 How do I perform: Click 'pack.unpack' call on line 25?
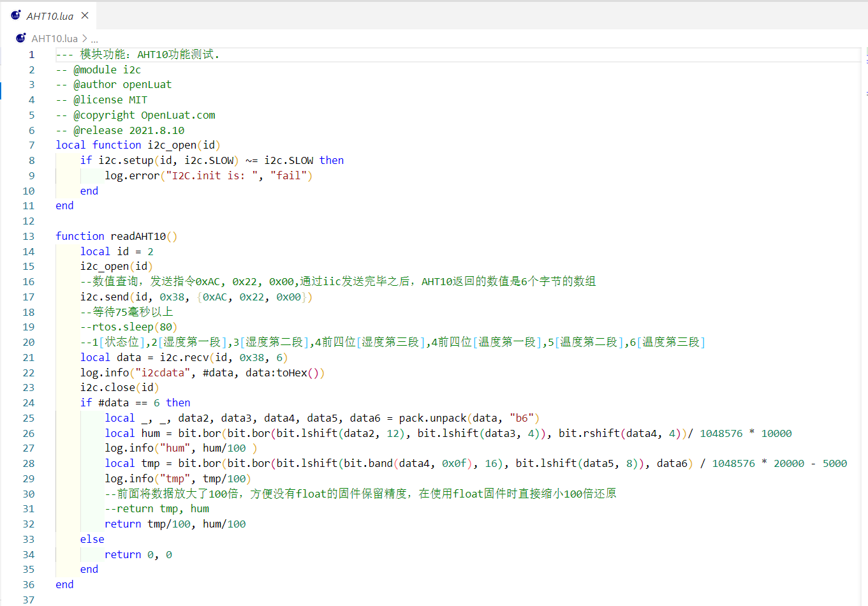click(433, 418)
